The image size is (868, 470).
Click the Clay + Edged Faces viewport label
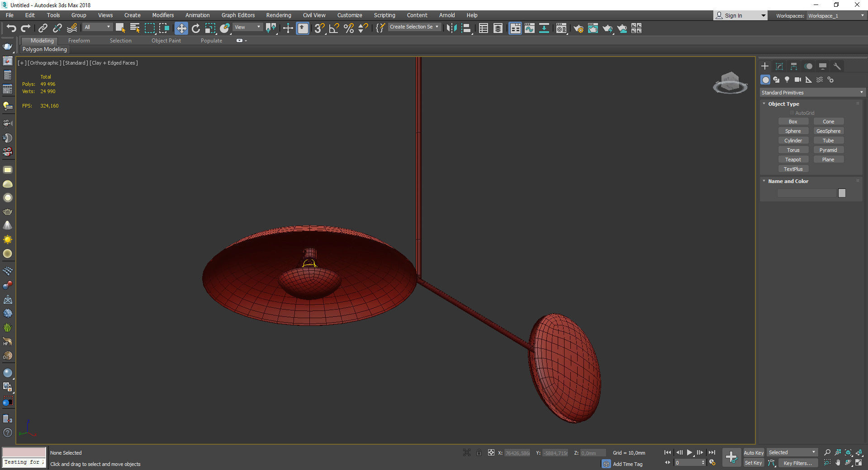point(114,63)
